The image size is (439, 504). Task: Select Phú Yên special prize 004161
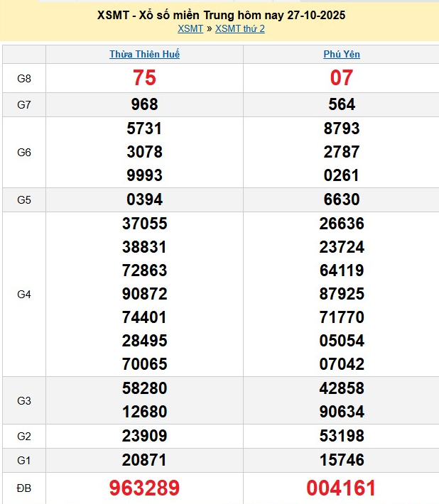click(341, 488)
